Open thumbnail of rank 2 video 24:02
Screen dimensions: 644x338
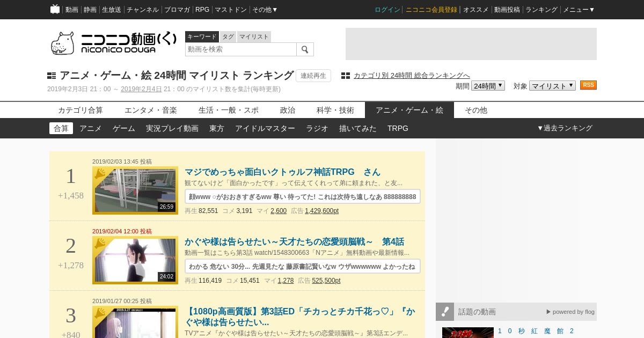coord(135,260)
